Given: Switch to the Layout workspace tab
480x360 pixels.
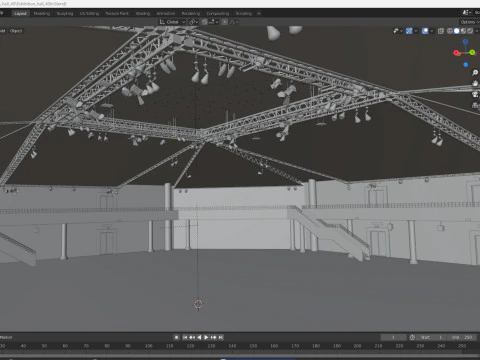Looking at the screenshot, I should (x=20, y=13).
